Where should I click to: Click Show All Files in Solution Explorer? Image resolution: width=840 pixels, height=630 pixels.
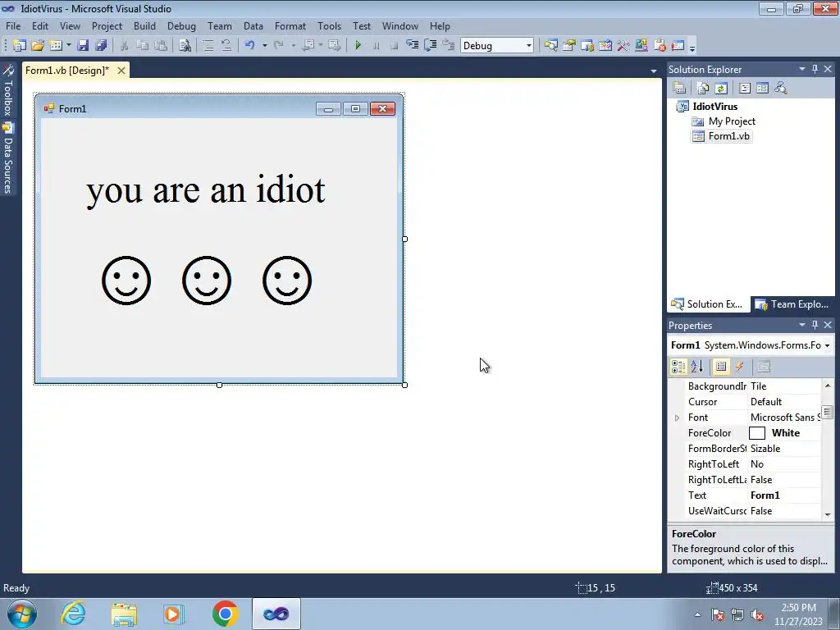(703, 88)
